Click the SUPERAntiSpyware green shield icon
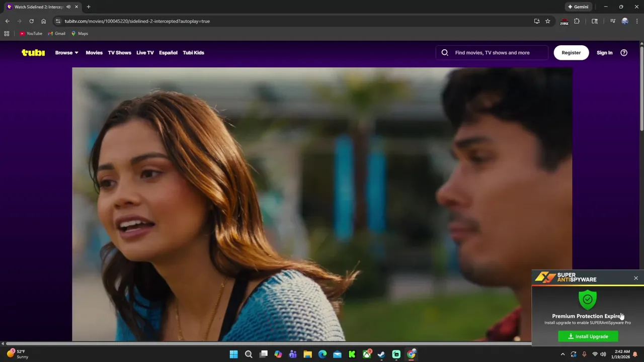 pos(587,299)
